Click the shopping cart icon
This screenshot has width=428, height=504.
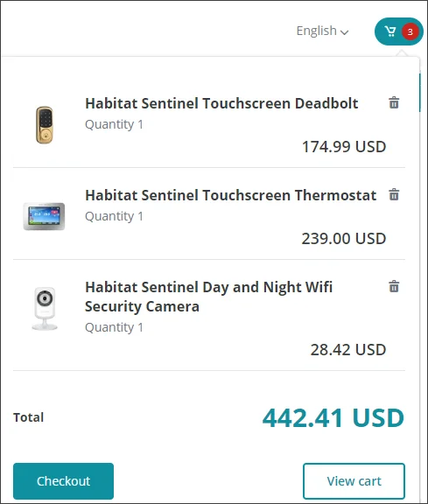pos(390,31)
